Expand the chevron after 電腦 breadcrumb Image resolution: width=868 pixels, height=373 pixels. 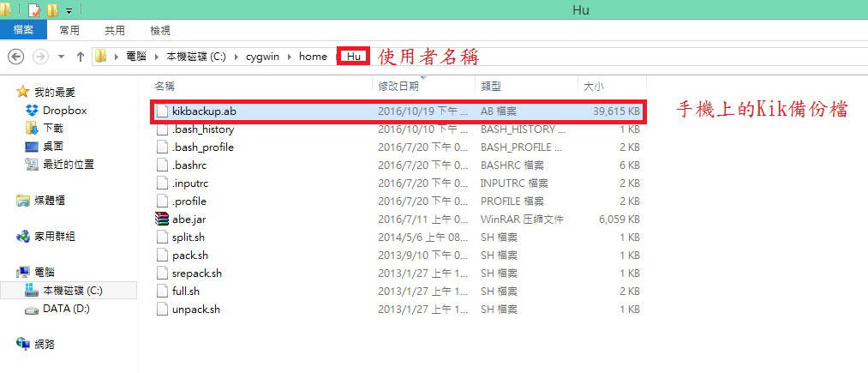[x=157, y=57]
